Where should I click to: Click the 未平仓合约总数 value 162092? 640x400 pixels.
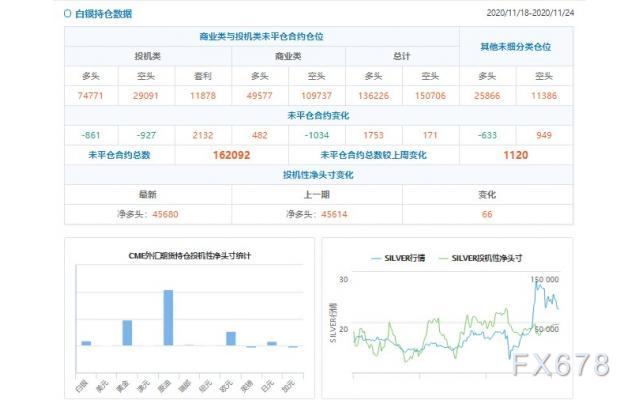coord(231,155)
